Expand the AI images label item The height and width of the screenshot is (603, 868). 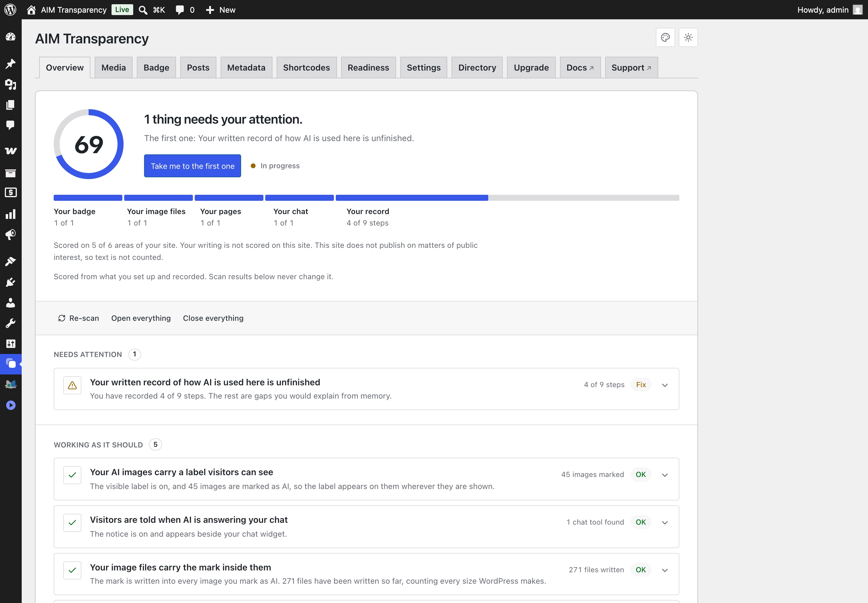pyautogui.click(x=665, y=475)
